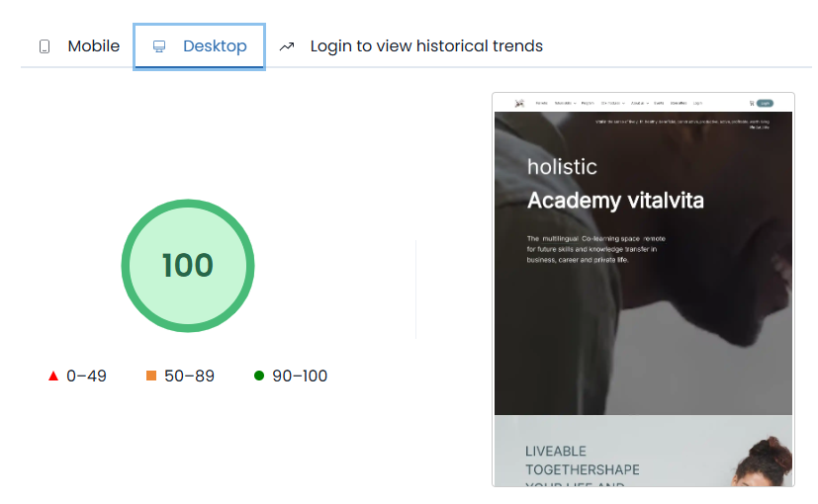Click the Login button in preview header
This screenshot has width=818, height=504.
[766, 103]
